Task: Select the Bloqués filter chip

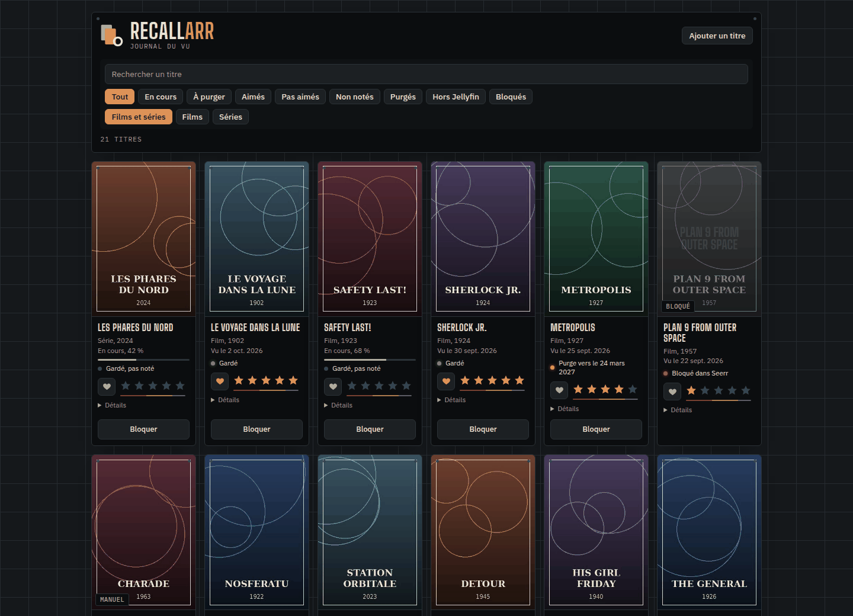Action: tap(511, 97)
